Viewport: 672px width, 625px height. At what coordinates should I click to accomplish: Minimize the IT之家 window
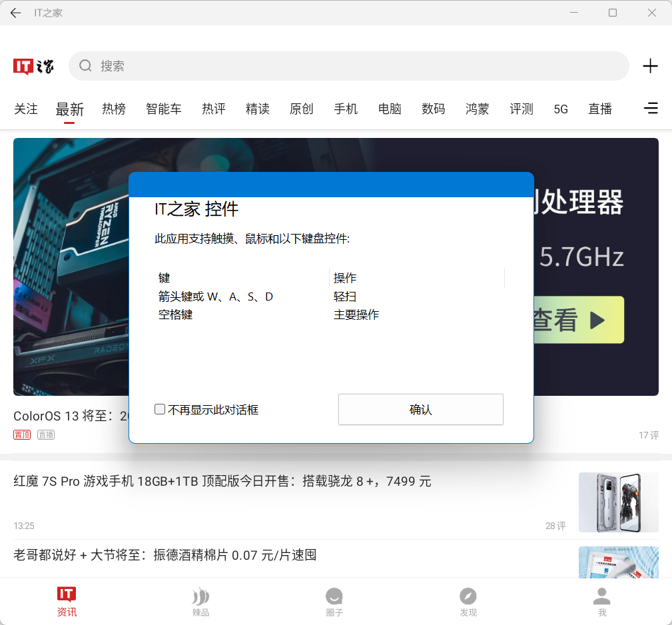click(574, 13)
